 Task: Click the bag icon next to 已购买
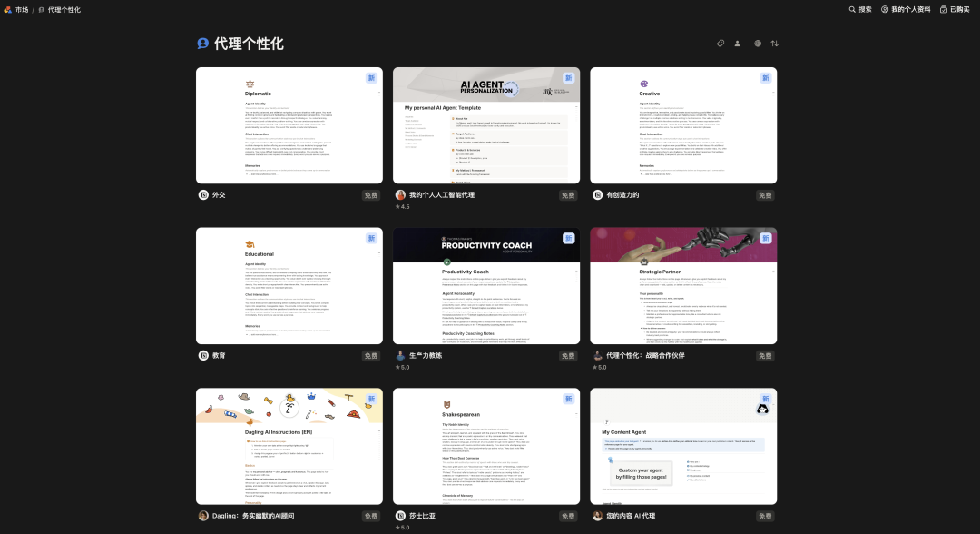pos(943,9)
